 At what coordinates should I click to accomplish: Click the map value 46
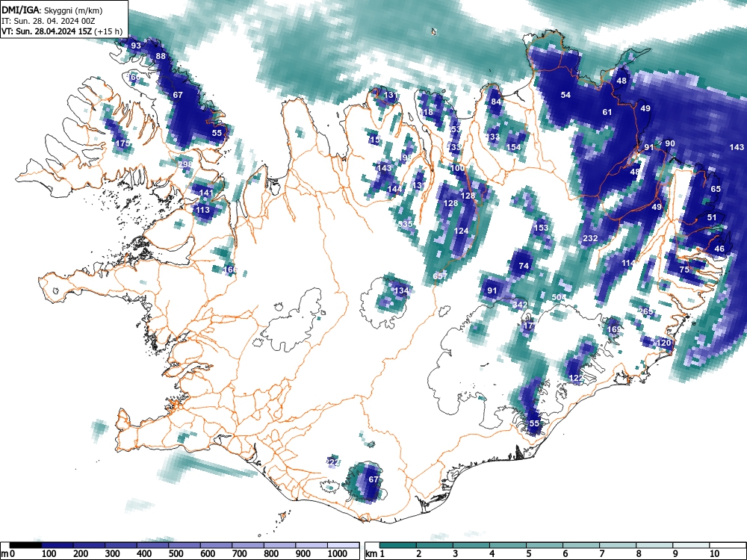[x=719, y=249]
